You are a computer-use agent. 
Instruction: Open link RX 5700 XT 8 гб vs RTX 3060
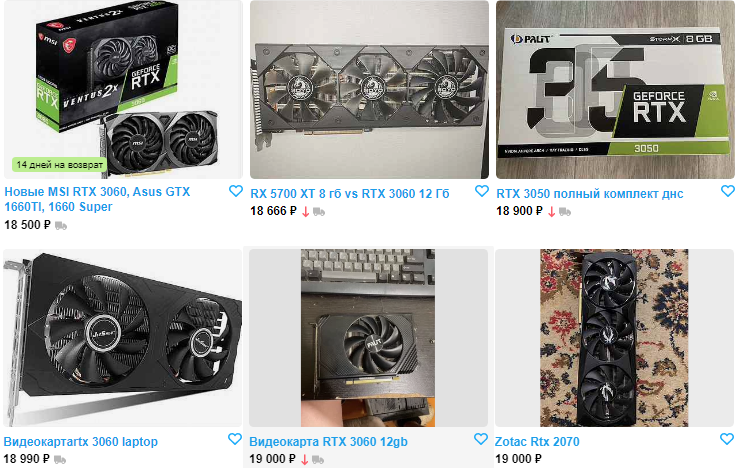click(350, 194)
